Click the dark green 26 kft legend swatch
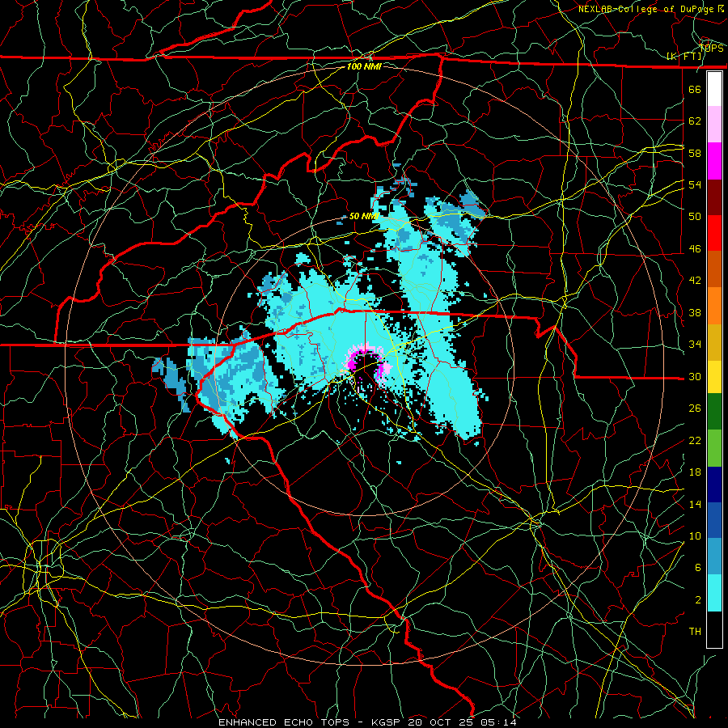728x728 pixels. (714, 412)
